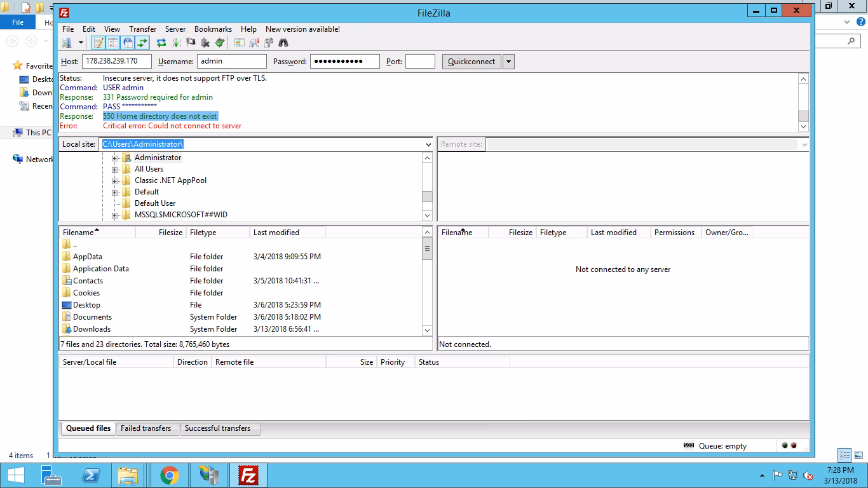Toggle the message log display
The width and height of the screenshot is (868, 488).
[x=98, y=43]
